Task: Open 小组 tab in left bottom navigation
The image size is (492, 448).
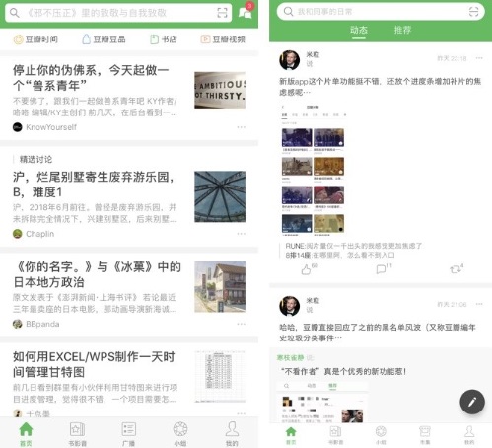Action: tap(180, 434)
